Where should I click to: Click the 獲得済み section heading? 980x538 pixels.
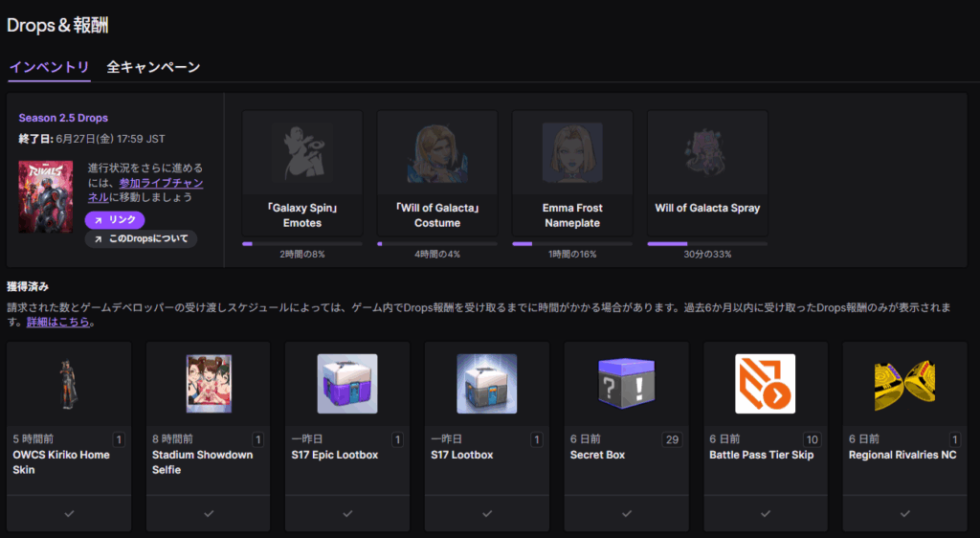(x=28, y=287)
